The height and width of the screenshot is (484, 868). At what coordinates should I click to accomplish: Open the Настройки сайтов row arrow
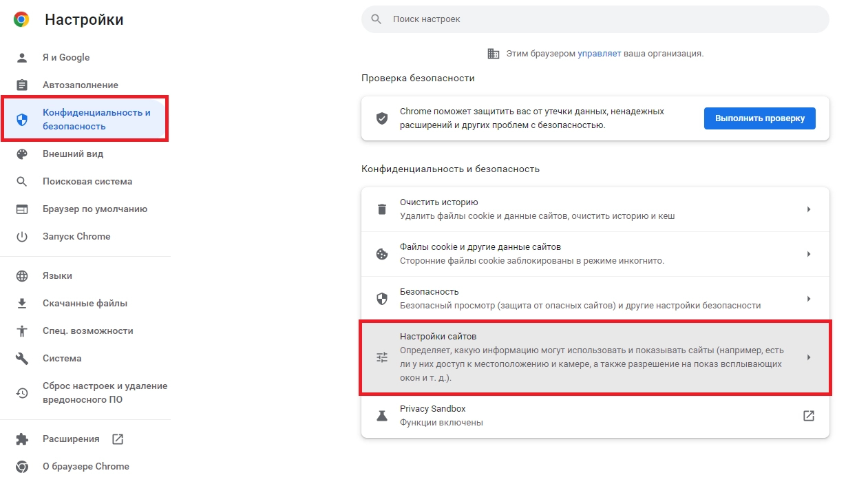click(x=809, y=357)
